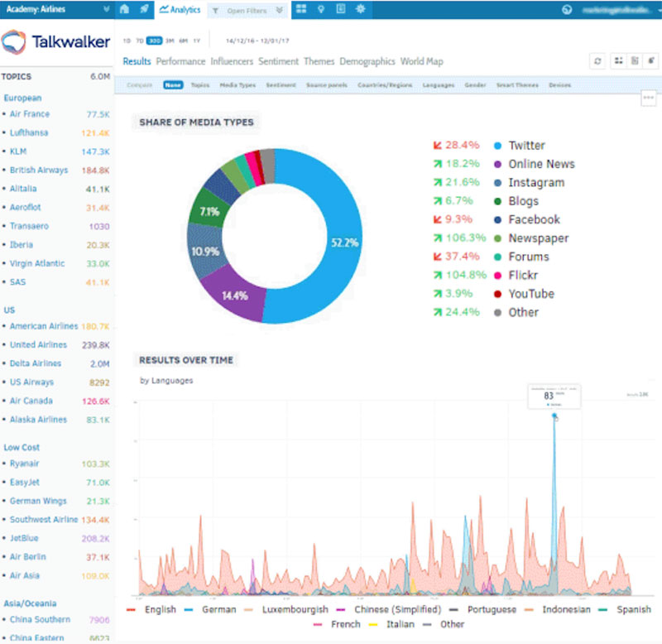The width and height of the screenshot is (662, 644).
Task: Collapse the European topic group
Action: pos(23,98)
